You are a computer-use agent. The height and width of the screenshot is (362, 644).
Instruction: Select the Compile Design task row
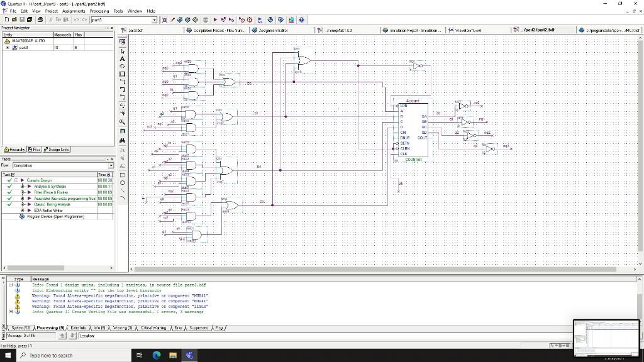tap(57, 180)
